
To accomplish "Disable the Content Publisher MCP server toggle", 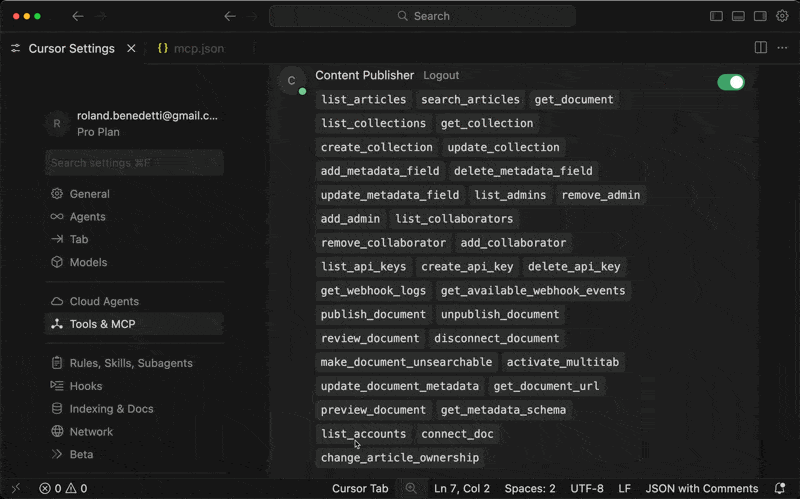I will pos(731,82).
